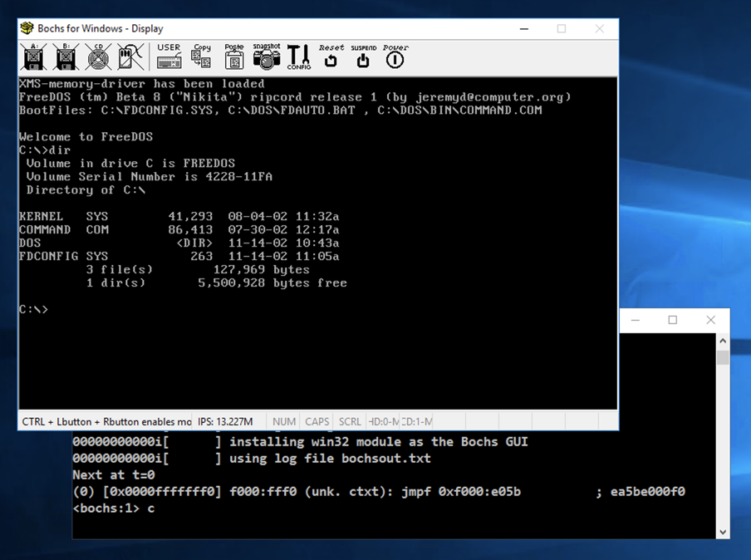Click the '<bochs:1> c' console prompt
The width and height of the screenshot is (751, 560).
point(114,508)
